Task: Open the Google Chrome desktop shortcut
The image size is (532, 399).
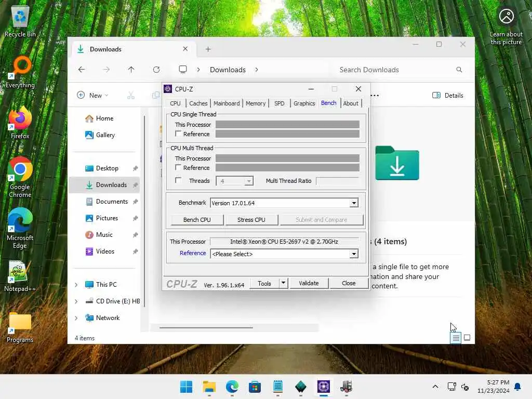Action: 20,178
